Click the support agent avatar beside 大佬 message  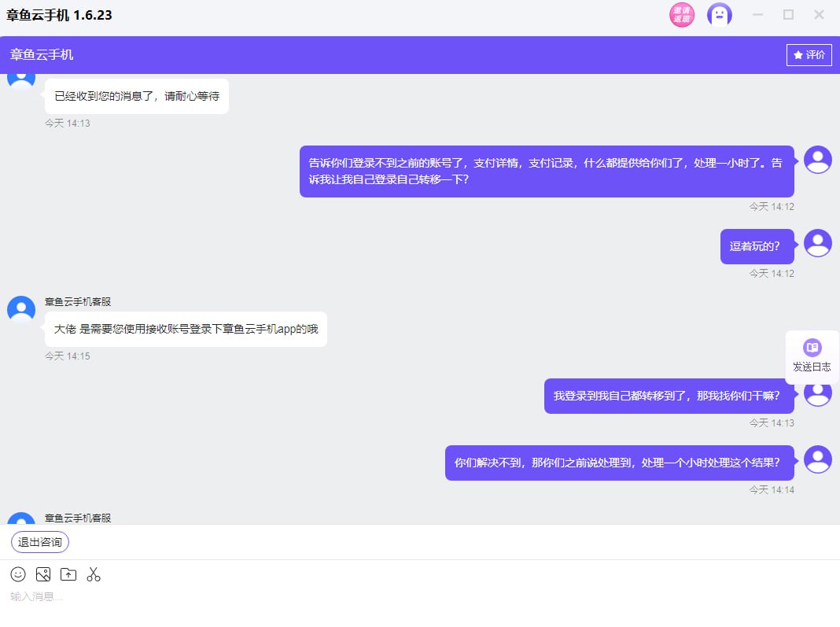pyautogui.click(x=21, y=310)
